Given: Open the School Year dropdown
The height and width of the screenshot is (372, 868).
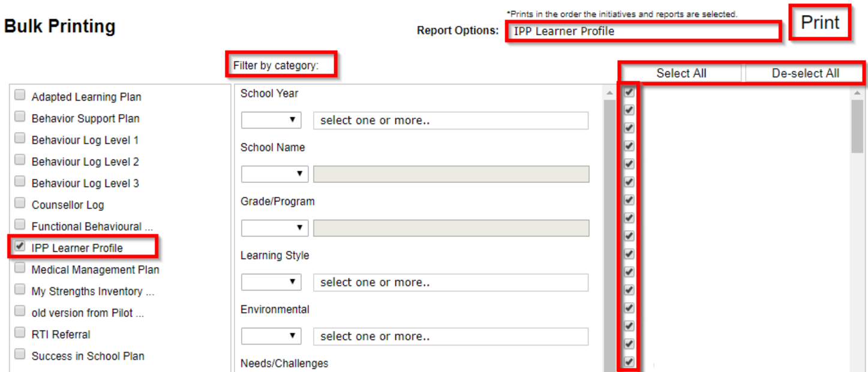Looking at the screenshot, I should (x=271, y=120).
